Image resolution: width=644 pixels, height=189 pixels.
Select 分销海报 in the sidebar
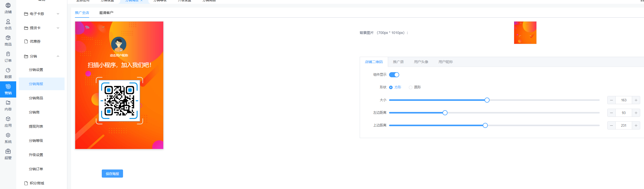(x=42, y=84)
